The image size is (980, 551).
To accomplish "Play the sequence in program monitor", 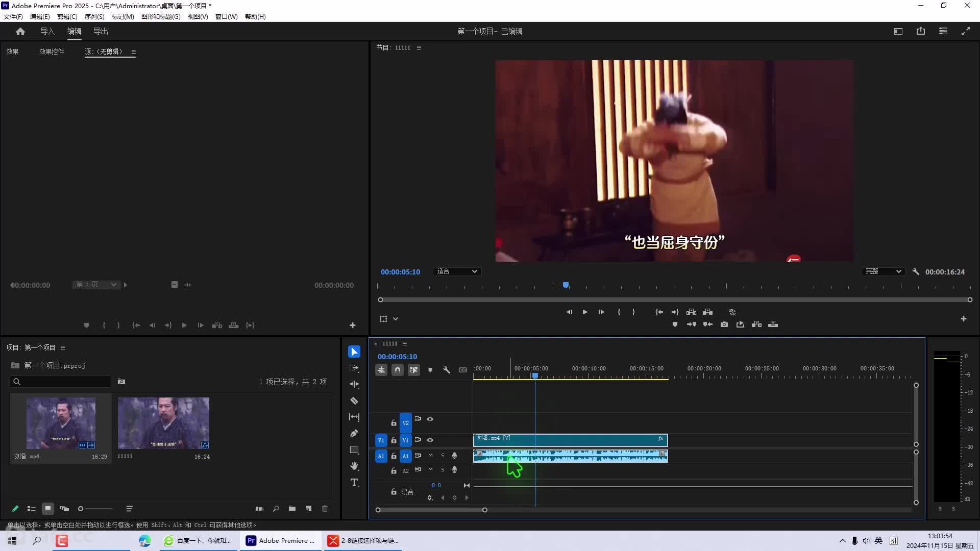I will pos(585,312).
